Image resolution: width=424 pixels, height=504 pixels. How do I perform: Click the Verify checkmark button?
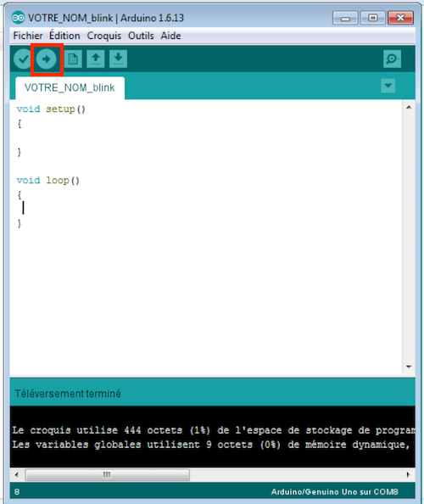(x=23, y=59)
